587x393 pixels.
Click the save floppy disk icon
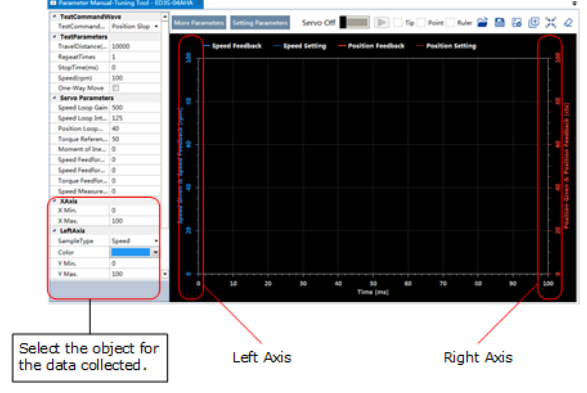tap(499, 22)
